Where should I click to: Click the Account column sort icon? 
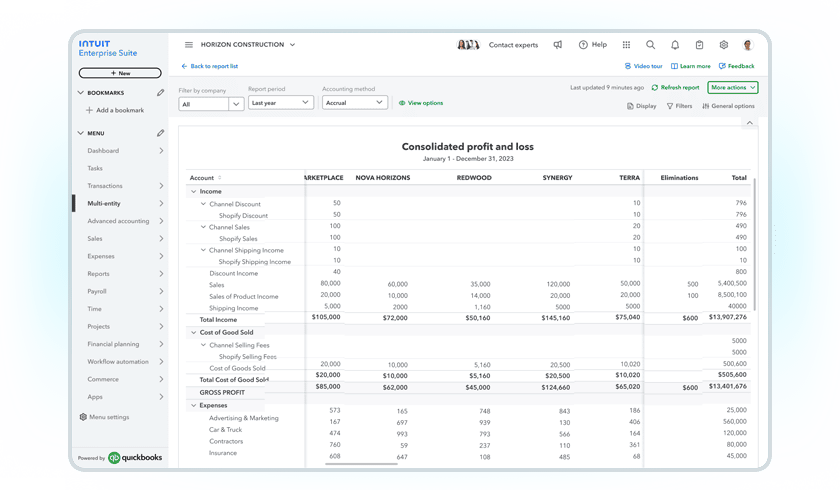point(220,178)
